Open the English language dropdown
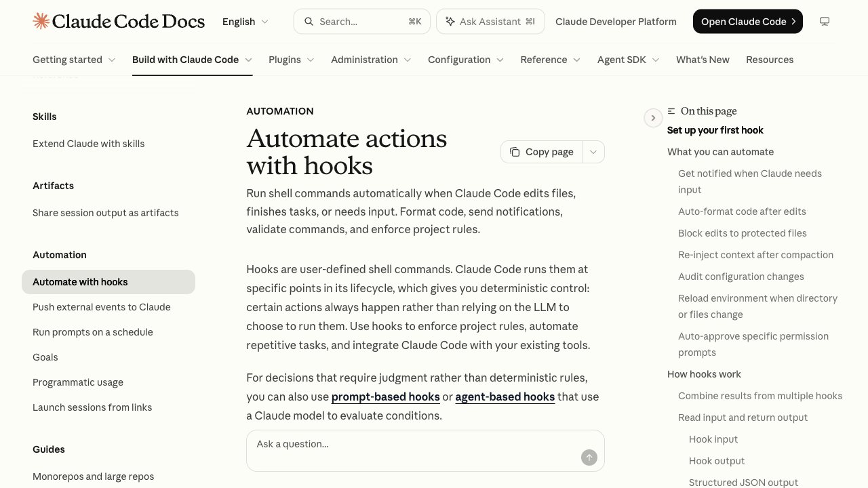The width and height of the screenshot is (868, 488). pyautogui.click(x=245, y=22)
